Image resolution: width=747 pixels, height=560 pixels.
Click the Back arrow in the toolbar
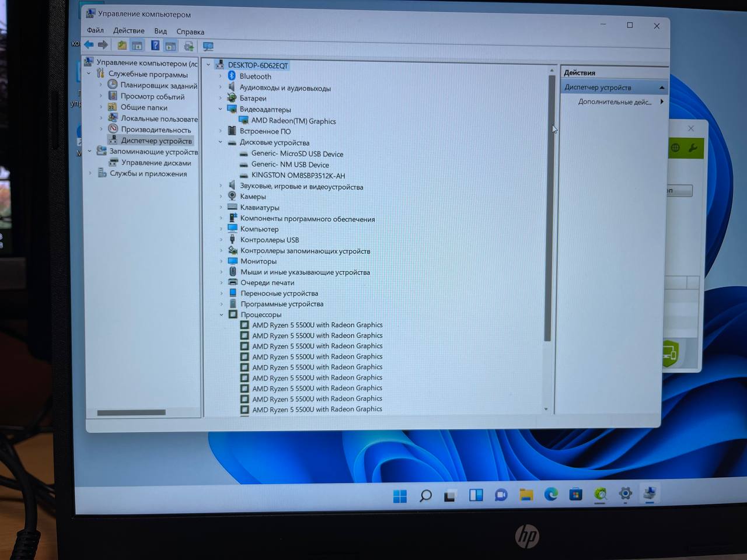coord(89,45)
